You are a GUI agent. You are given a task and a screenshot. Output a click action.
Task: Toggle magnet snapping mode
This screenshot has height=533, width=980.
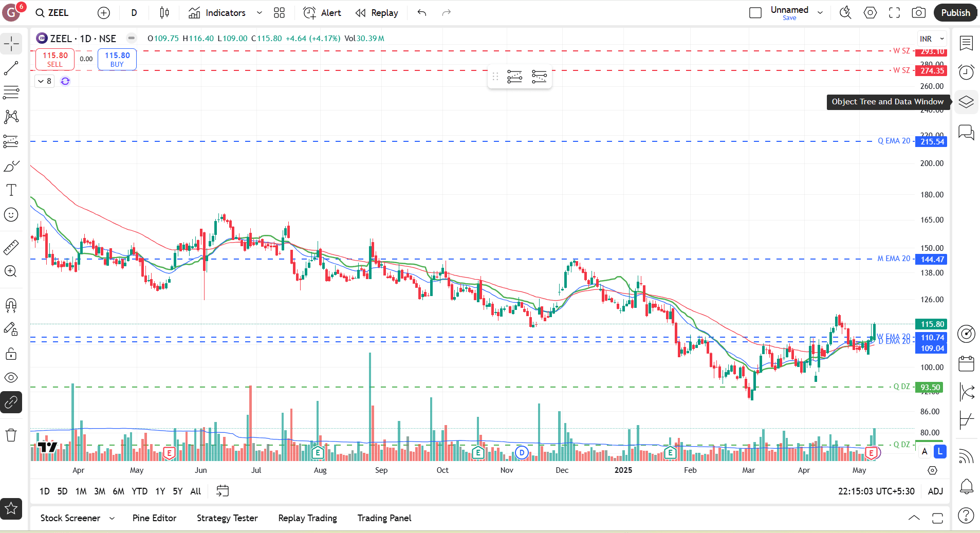pyautogui.click(x=11, y=305)
